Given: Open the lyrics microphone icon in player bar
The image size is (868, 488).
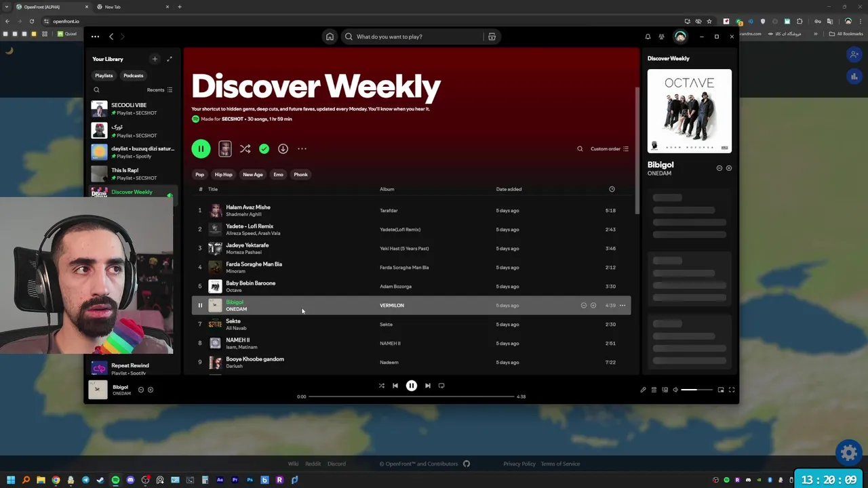Looking at the screenshot, I should pos(643,390).
